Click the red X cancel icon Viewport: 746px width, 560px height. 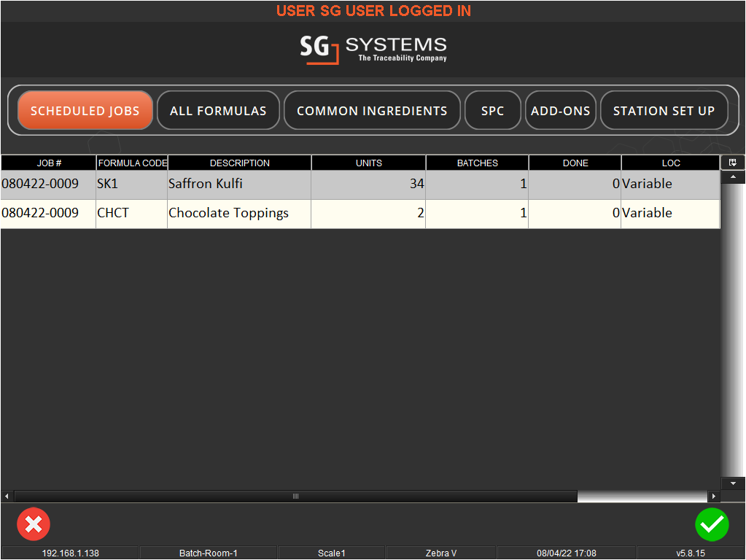(34, 524)
